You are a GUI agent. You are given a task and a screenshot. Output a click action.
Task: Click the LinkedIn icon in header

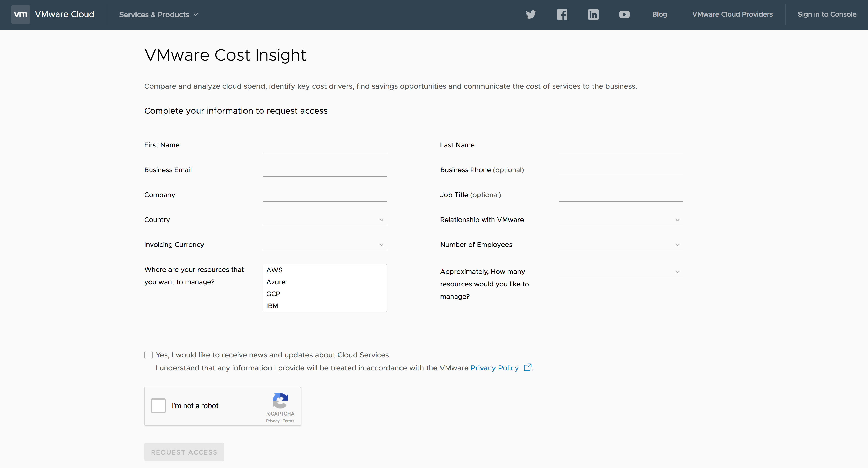(593, 15)
